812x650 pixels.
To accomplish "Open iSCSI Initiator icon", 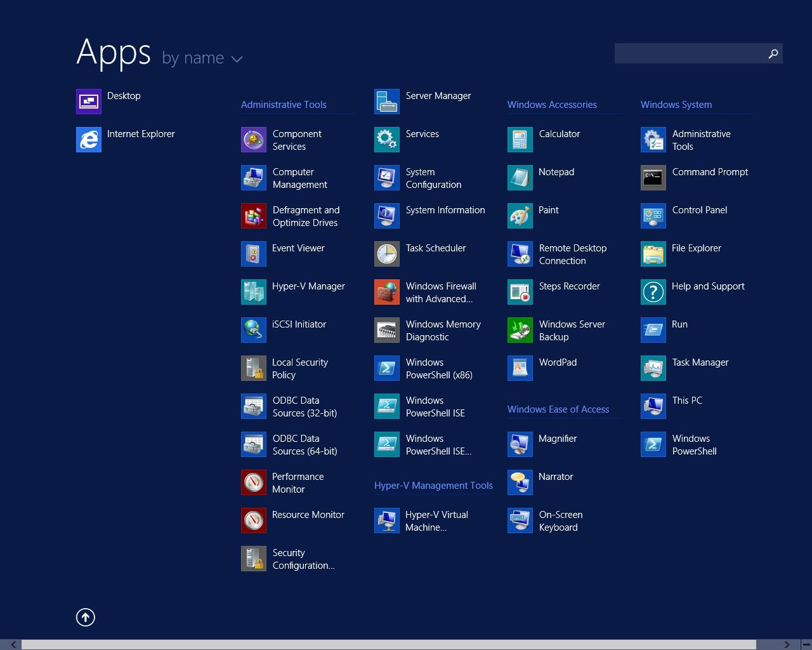I will click(254, 330).
